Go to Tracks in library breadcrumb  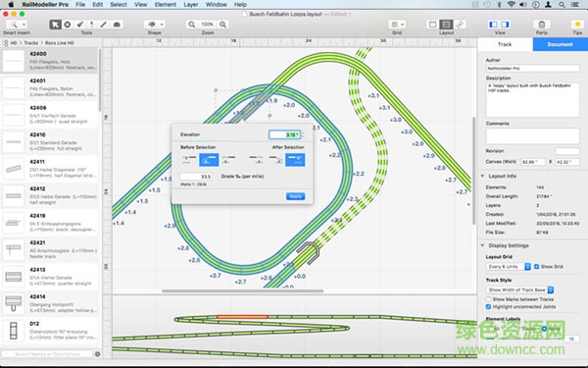tap(31, 43)
